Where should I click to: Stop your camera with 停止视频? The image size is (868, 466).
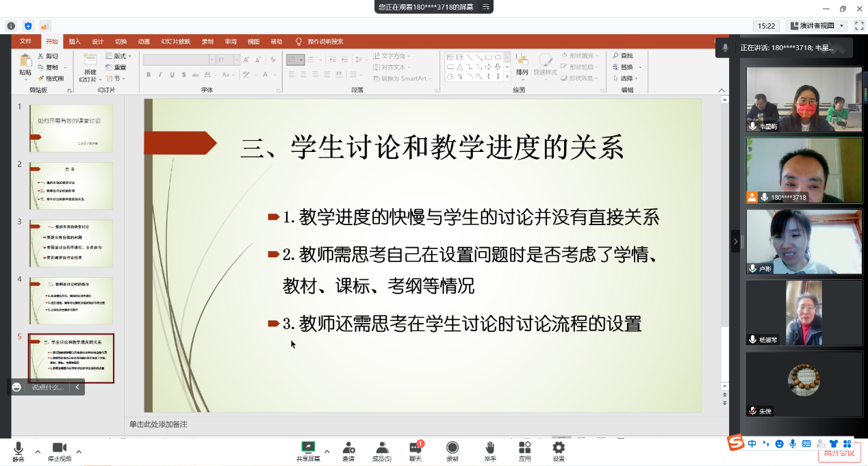[59, 450]
